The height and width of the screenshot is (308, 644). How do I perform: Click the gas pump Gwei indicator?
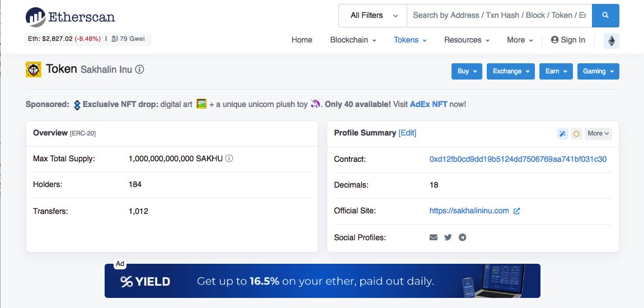[128, 39]
